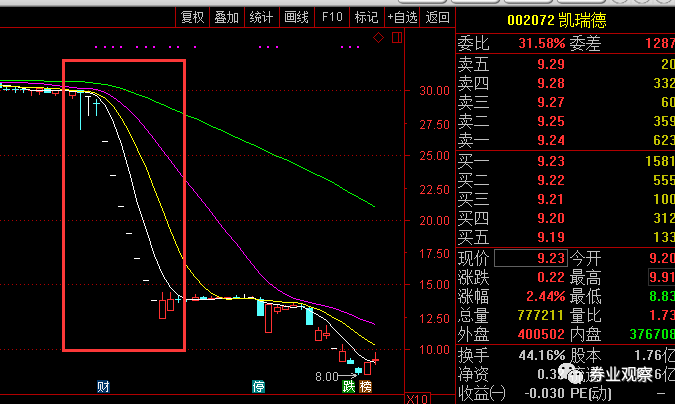Click 涨跌 value 0.22
Image resolution: width=675 pixels, height=404 pixels.
(x=551, y=277)
